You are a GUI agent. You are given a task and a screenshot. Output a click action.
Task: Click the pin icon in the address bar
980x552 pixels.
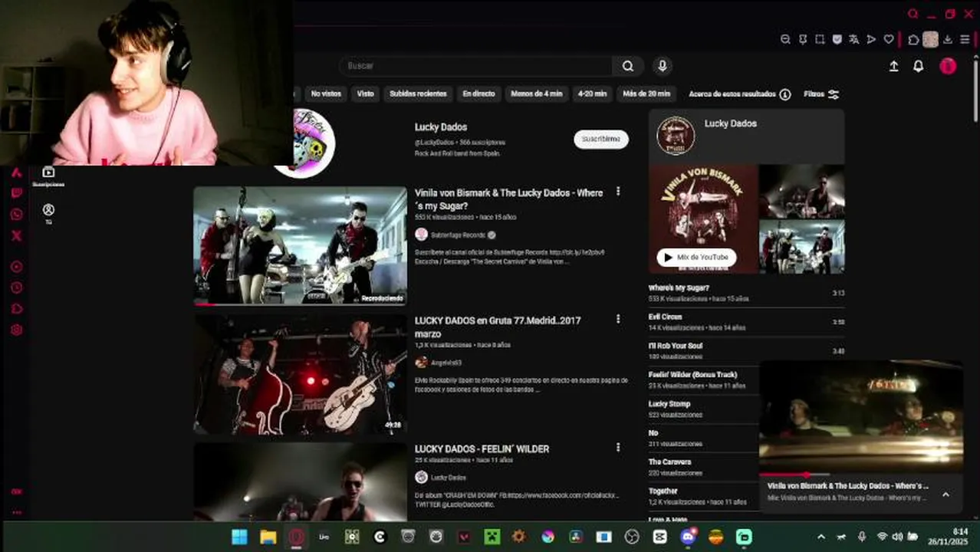pos(803,40)
